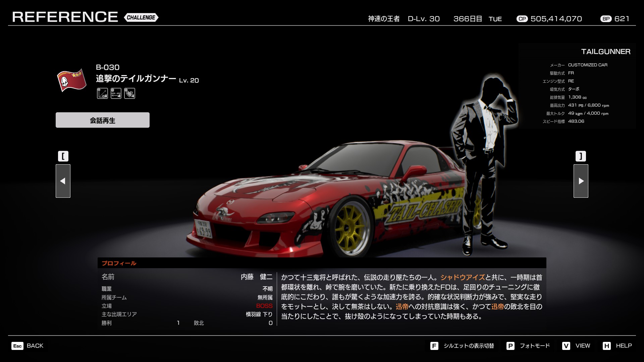The width and height of the screenshot is (644, 362).
Task: Click the right bracket key hint
Action: (581, 156)
